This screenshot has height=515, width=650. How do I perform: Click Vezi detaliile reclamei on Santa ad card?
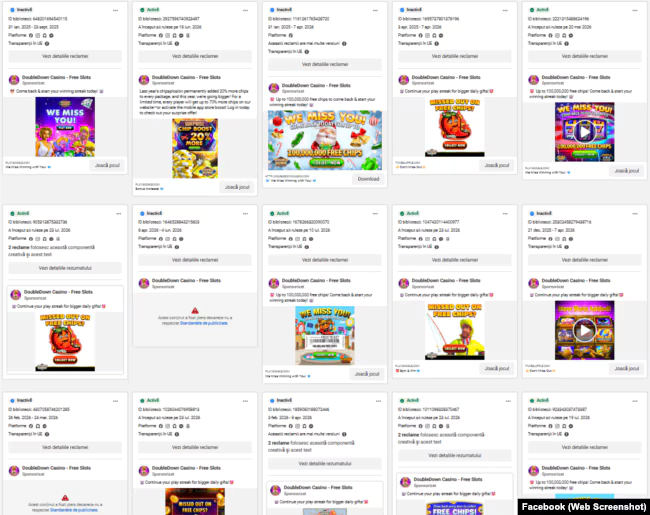click(x=325, y=64)
